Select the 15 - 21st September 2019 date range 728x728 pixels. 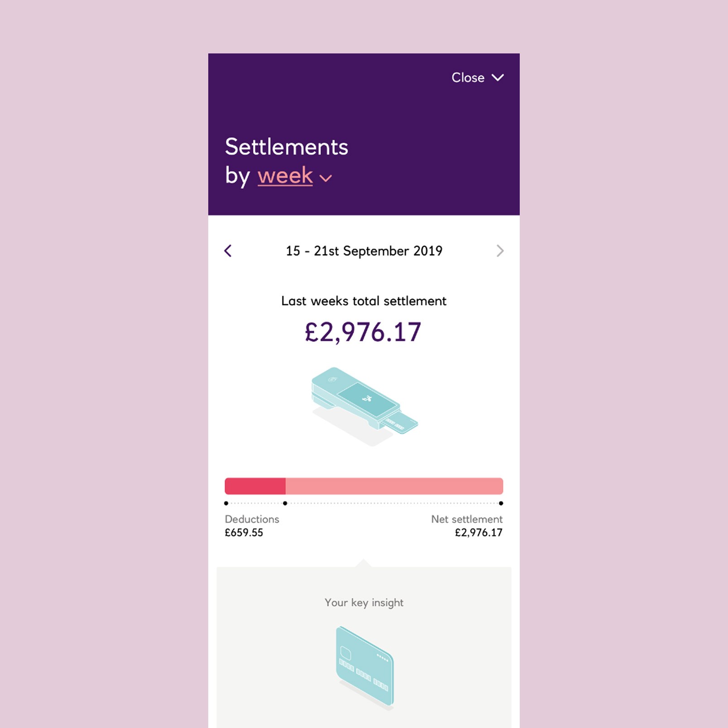coord(364,251)
